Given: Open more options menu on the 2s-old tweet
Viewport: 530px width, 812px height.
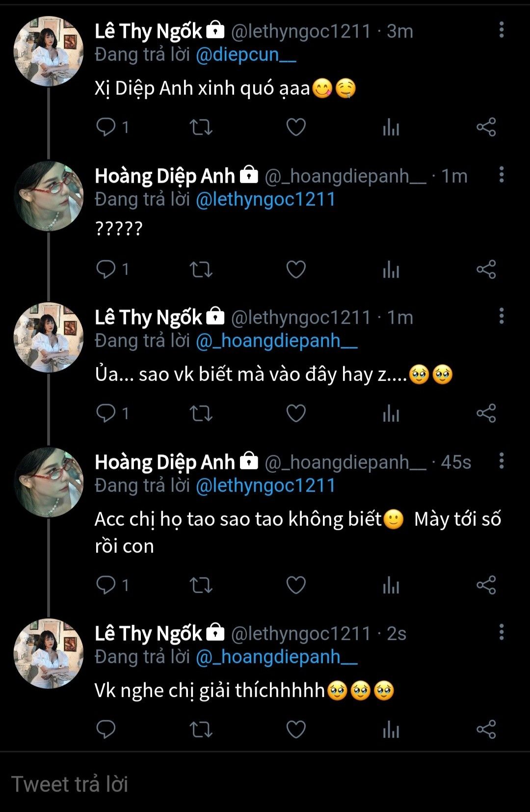Looking at the screenshot, I should [x=501, y=632].
